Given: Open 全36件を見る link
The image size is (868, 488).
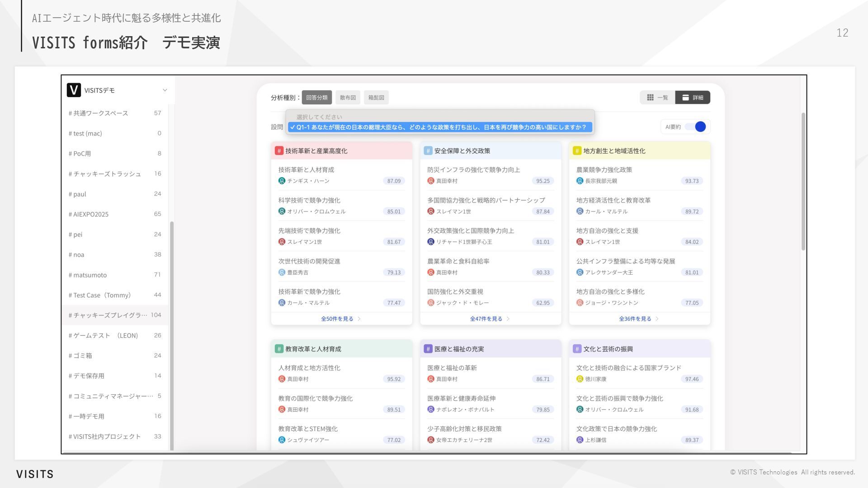Looking at the screenshot, I should click(x=635, y=319).
